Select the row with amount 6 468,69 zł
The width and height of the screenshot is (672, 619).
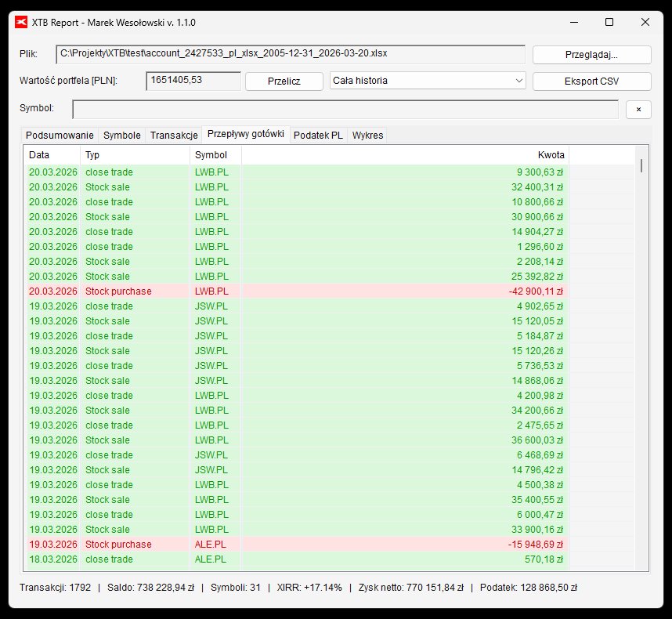click(296, 455)
